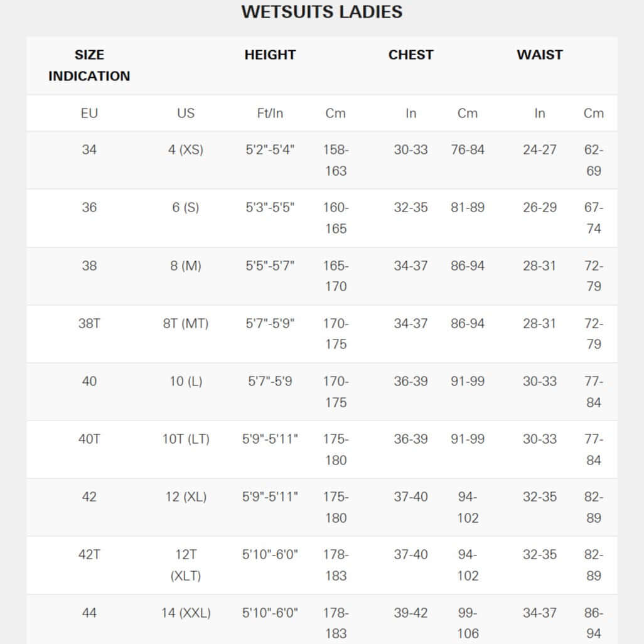
Task: Select the Ft/In sub-header cell
Action: [270, 113]
